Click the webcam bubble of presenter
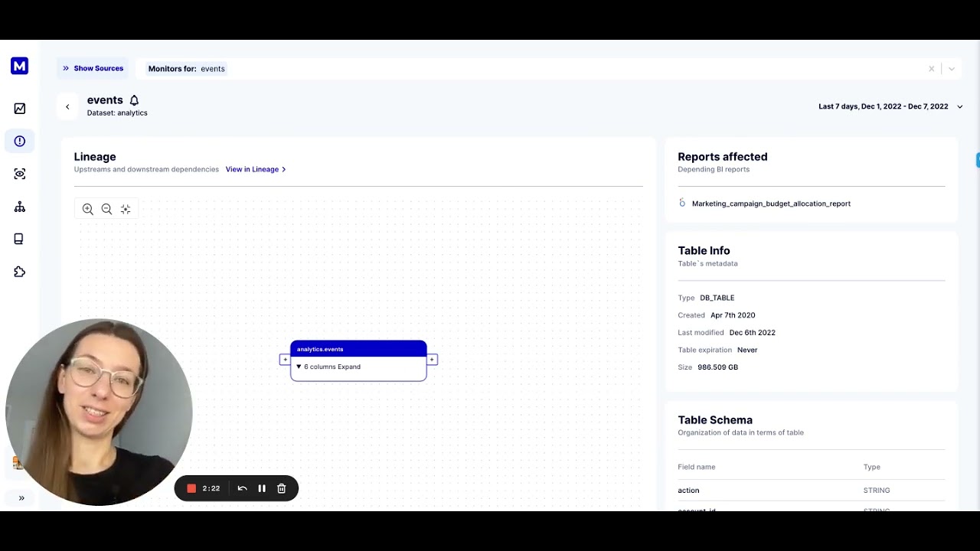The image size is (980, 551). point(99,412)
